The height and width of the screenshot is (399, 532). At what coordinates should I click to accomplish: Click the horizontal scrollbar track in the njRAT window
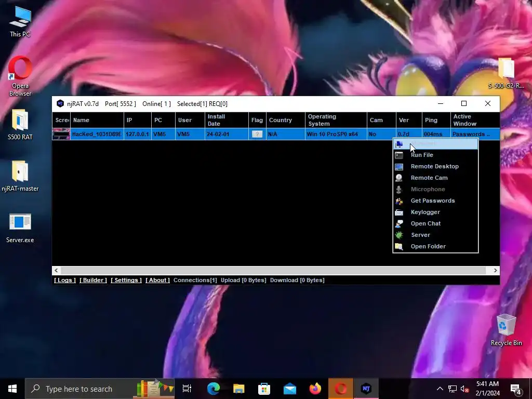pos(273,270)
